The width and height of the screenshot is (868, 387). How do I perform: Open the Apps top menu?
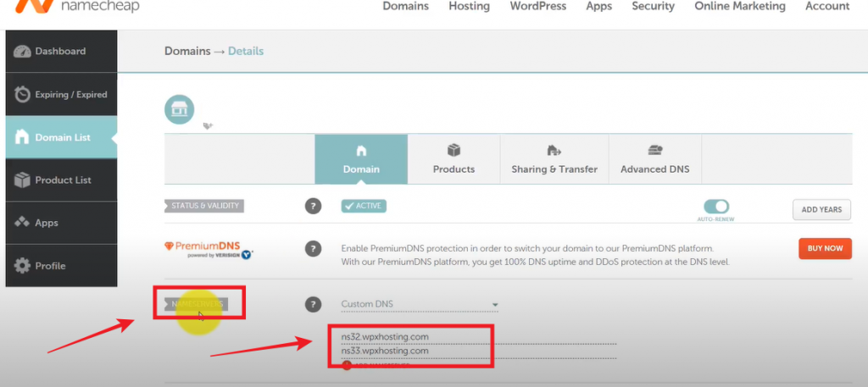click(x=599, y=6)
